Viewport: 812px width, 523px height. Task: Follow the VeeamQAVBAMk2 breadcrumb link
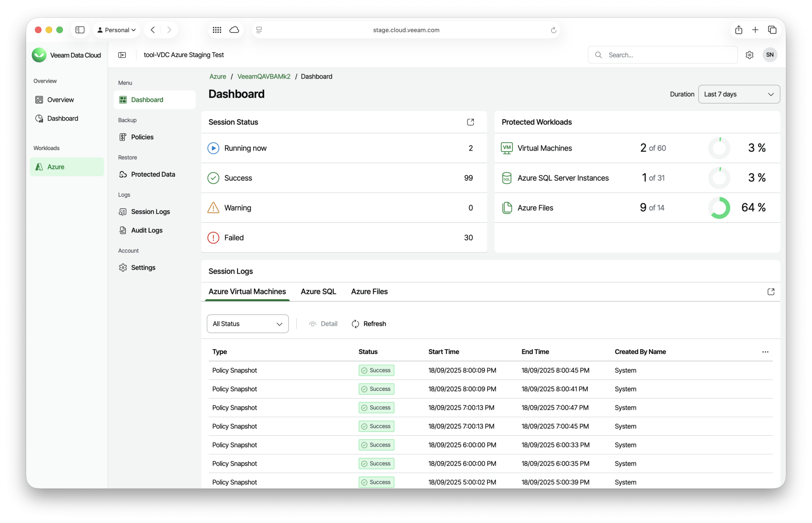click(x=264, y=77)
